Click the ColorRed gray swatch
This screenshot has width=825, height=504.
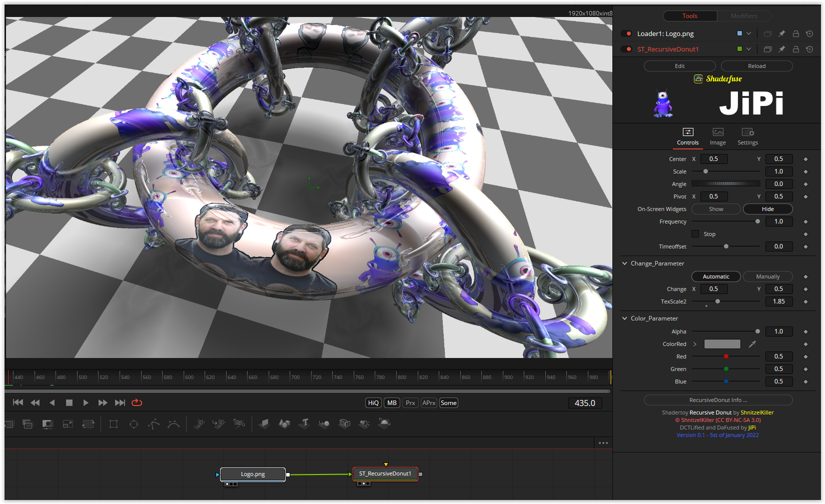[722, 344]
